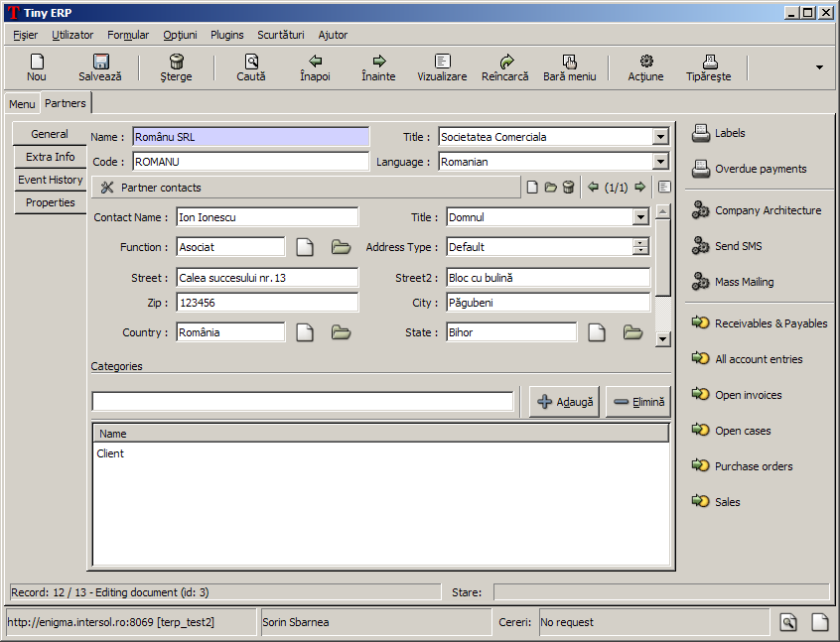The image size is (840, 642).
Task: Click the Contact Name input field
Action: click(x=267, y=217)
